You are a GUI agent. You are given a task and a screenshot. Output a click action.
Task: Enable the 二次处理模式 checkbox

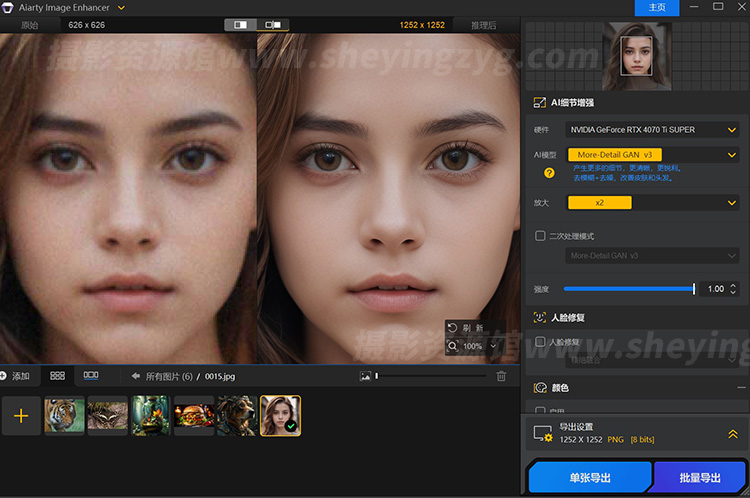pyautogui.click(x=541, y=236)
